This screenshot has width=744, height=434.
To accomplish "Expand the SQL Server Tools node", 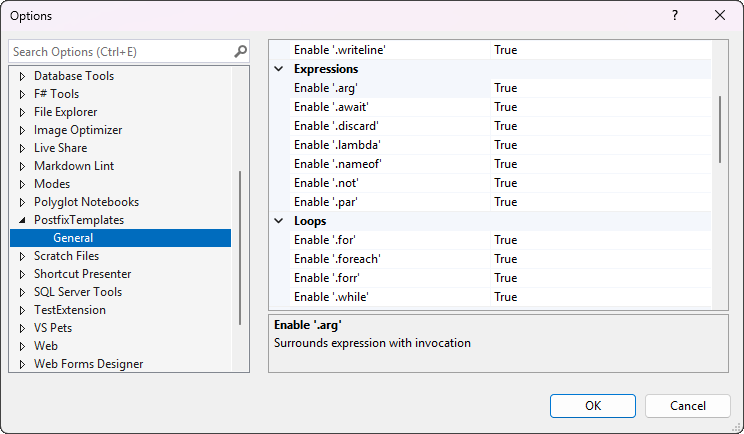I will [22, 292].
